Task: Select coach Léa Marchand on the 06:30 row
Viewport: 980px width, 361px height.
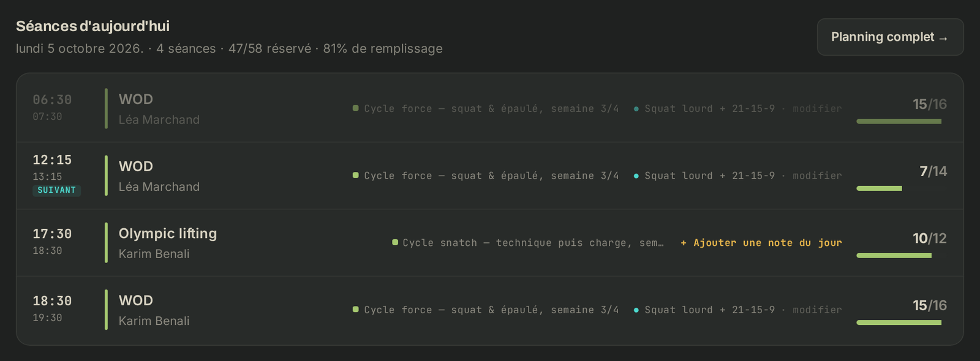Action: tap(159, 120)
